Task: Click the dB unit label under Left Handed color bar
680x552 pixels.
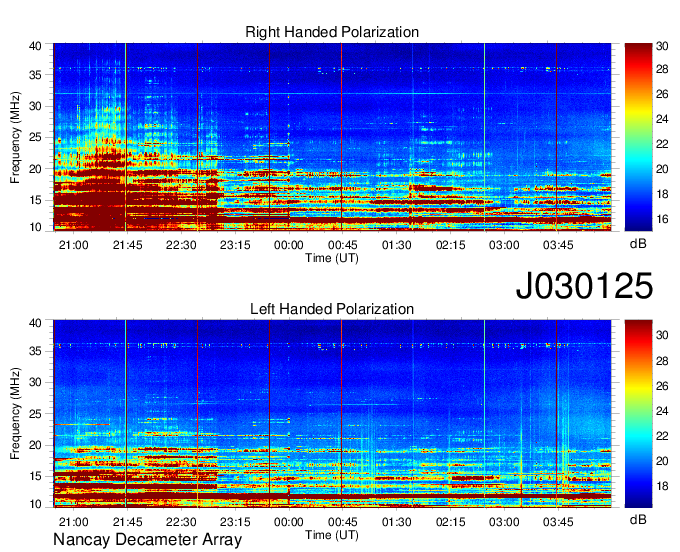Action: click(x=638, y=519)
